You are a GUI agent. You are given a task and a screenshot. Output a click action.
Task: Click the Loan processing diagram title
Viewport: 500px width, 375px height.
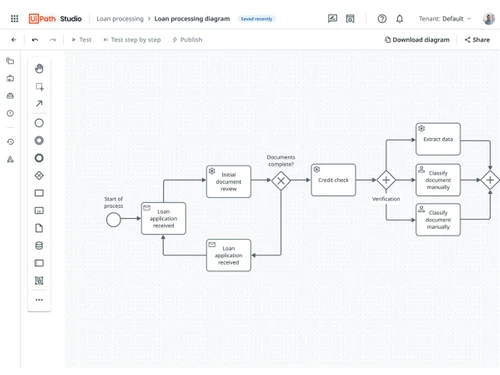(192, 19)
